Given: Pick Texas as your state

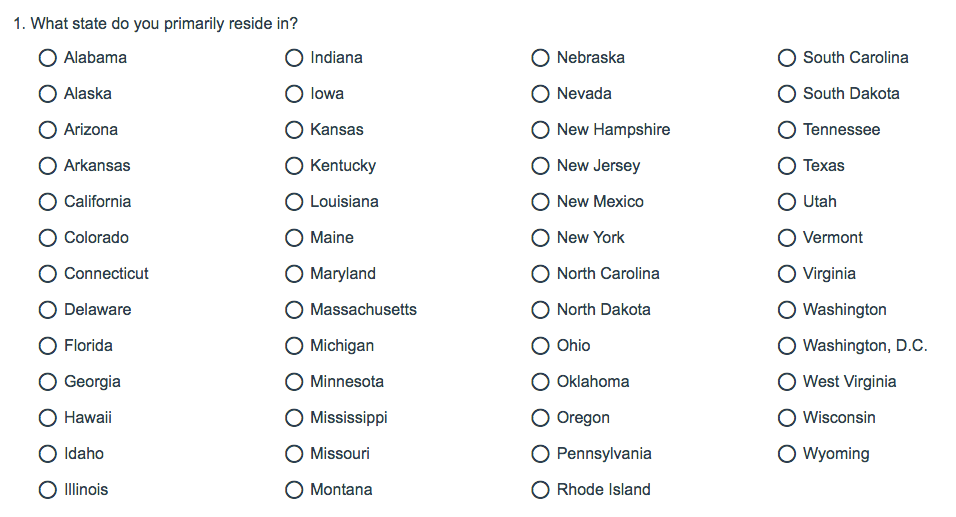Looking at the screenshot, I should [787, 166].
